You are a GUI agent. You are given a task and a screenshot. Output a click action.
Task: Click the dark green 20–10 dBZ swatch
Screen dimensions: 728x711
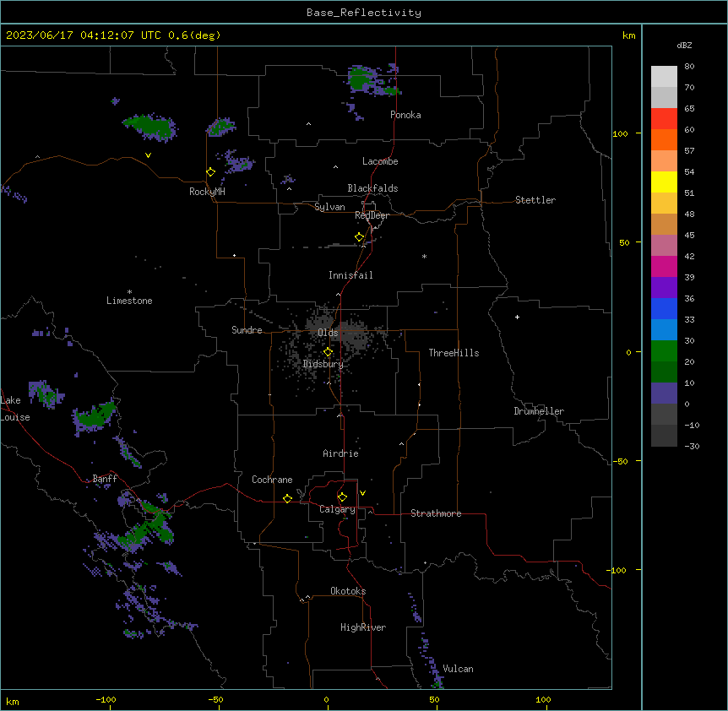point(664,372)
